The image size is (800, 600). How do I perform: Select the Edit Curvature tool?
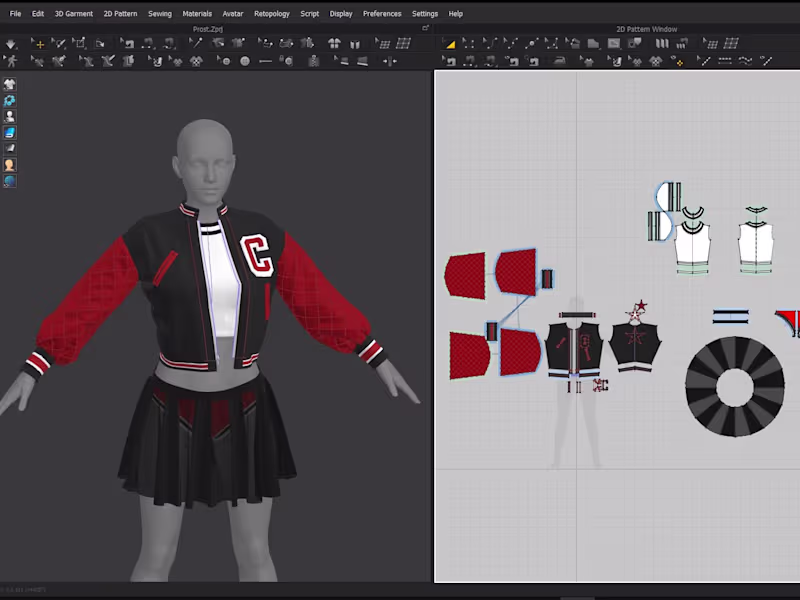click(x=489, y=44)
